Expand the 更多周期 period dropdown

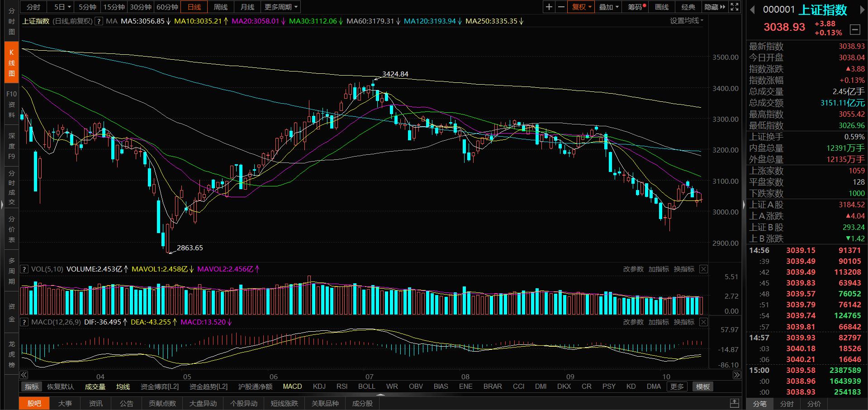click(281, 7)
